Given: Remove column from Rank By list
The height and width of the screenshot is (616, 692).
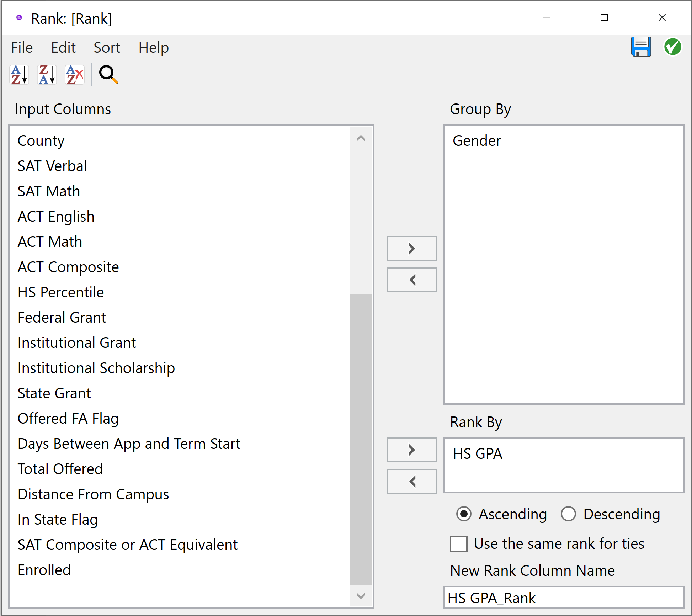Looking at the screenshot, I should (x=412, y=482).
